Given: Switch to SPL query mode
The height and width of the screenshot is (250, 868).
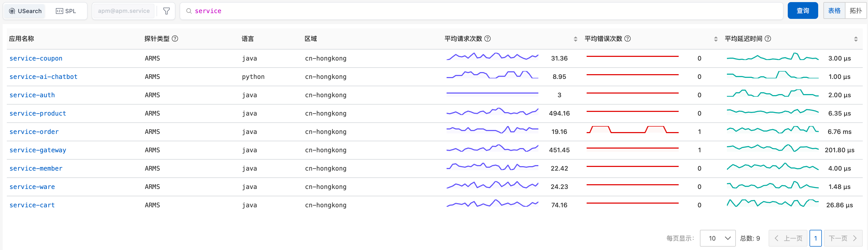Looking at the screenshot, I should click(66, 11).
